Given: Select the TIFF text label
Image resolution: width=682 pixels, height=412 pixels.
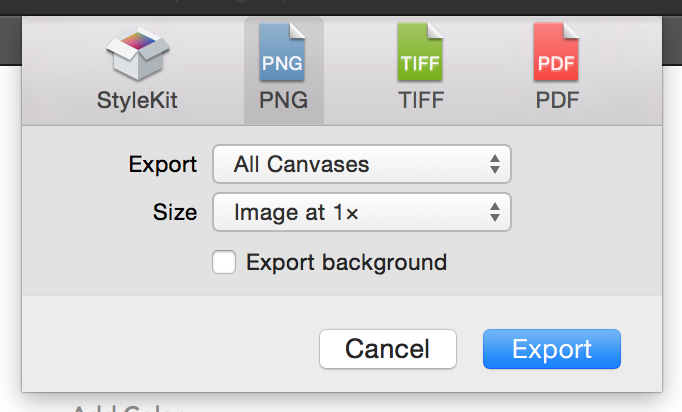Looking at the screenshot, I should (420, 101).
